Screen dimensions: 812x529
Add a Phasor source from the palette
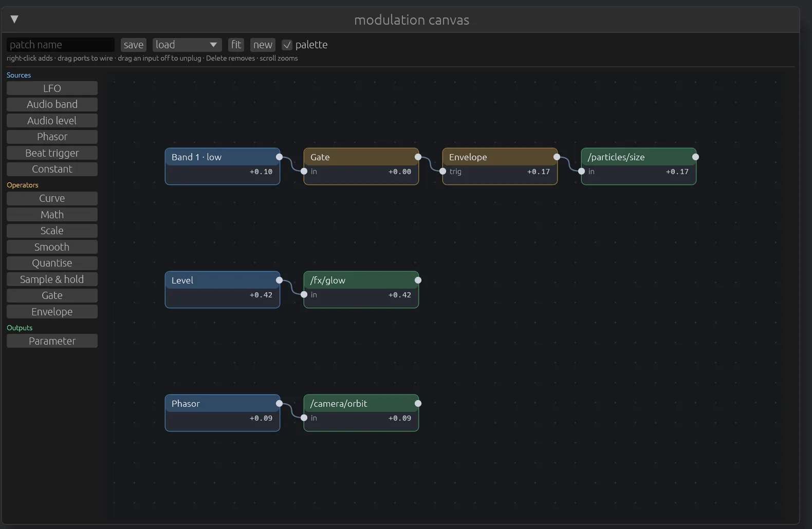[52, 137]
